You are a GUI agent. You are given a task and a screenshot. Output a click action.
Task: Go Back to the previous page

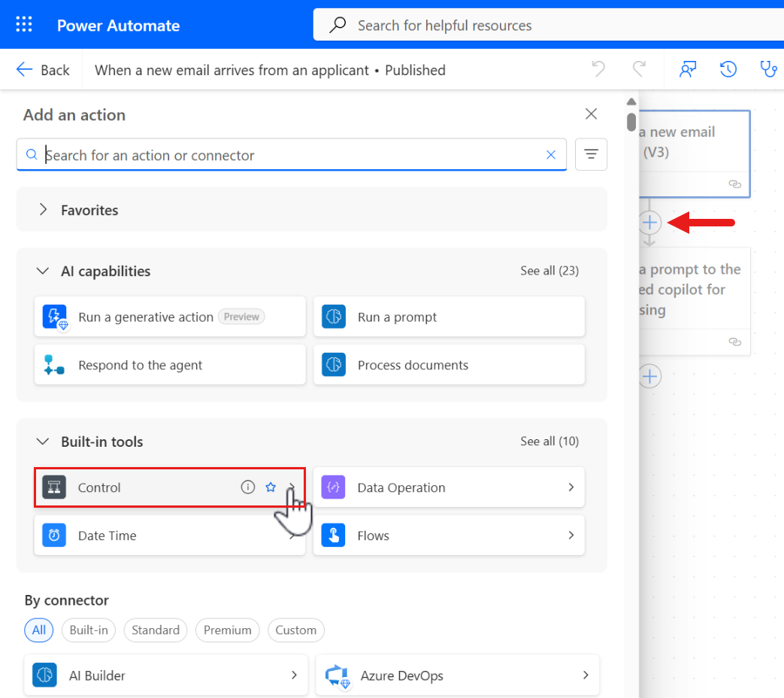[x=43, y=70]
